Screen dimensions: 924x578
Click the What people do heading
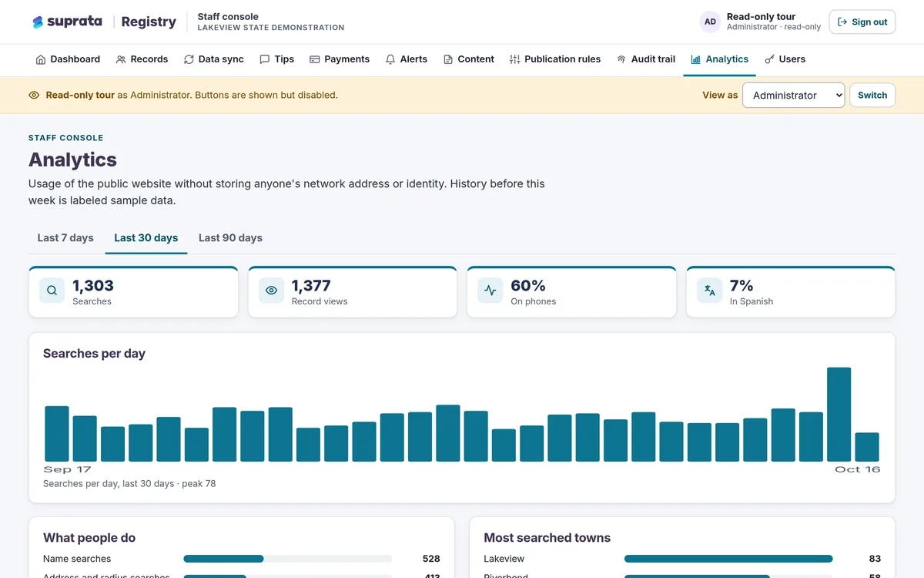(89, 538)
